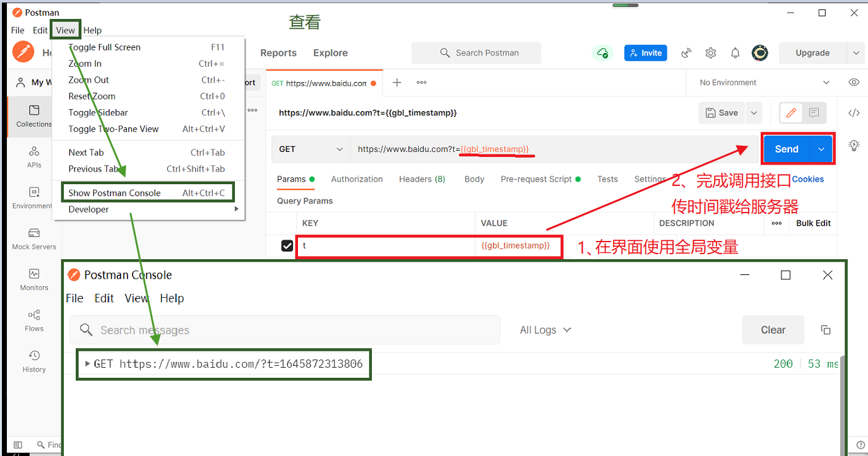868x456 pixels.
Task: Open the Flows sidebar section
Action: 34,320
